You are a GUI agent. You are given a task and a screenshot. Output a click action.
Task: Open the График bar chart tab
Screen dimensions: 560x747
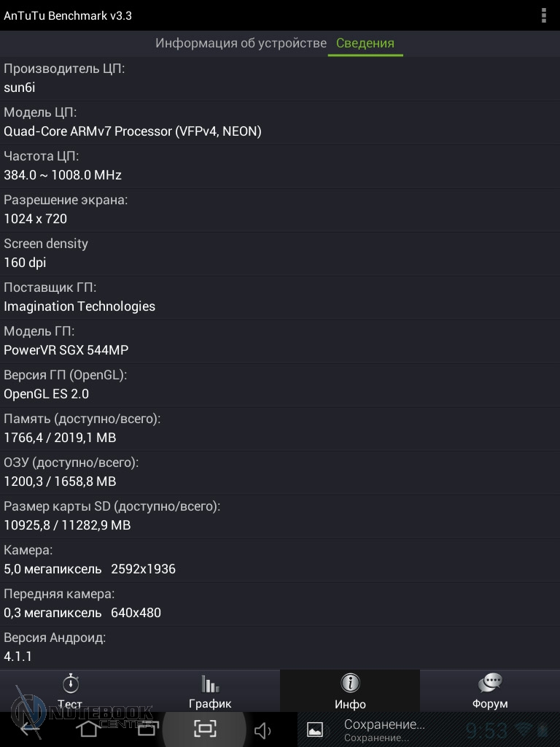click(210, 691)
